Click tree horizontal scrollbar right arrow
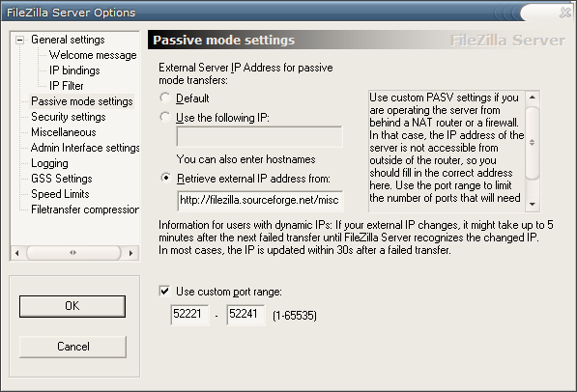This screenshot has height=392, width=577. pyautogui.click(x=130, y=253)
